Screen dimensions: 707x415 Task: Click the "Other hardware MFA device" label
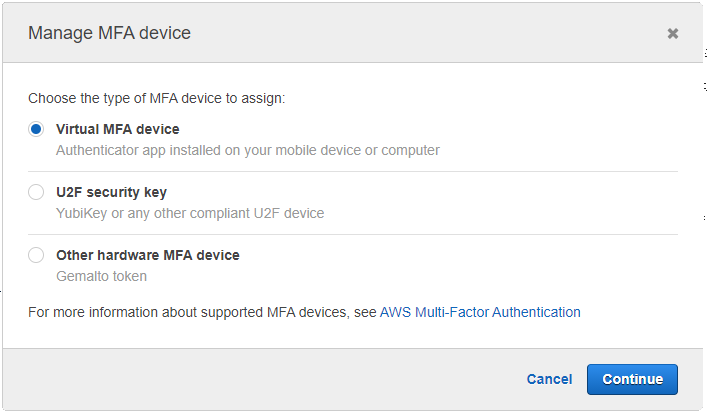[x=148, y=255]
